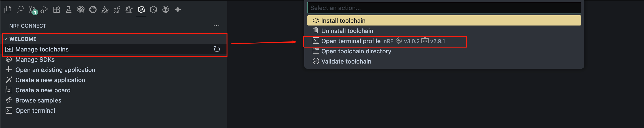The height and width of the screenshot is (128, 644).
Task: Open the Extensions view icon
Action: tap(57, 10)
